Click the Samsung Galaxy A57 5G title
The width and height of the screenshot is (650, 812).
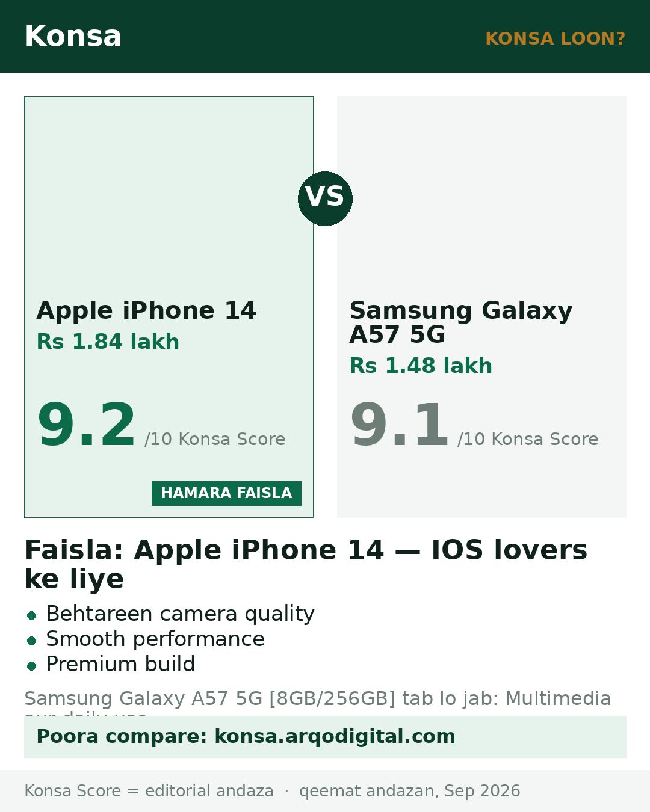461,322
